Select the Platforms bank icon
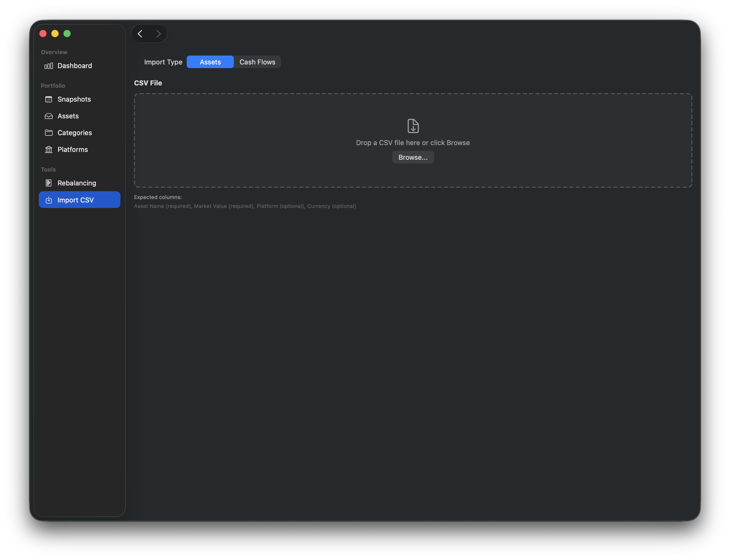Viewport: 730px width, 560px height. point(49,149)
